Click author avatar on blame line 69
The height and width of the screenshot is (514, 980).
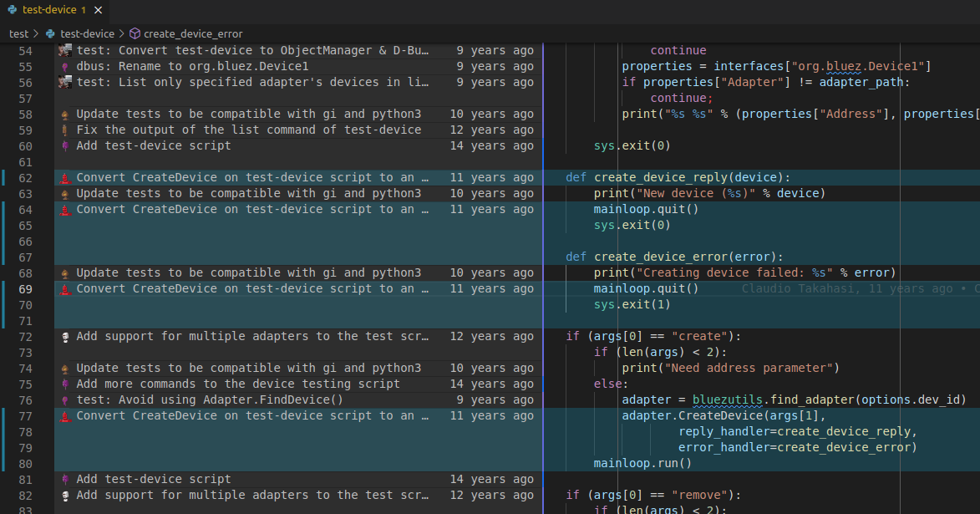pyautogui.click(x=65, y=289)
